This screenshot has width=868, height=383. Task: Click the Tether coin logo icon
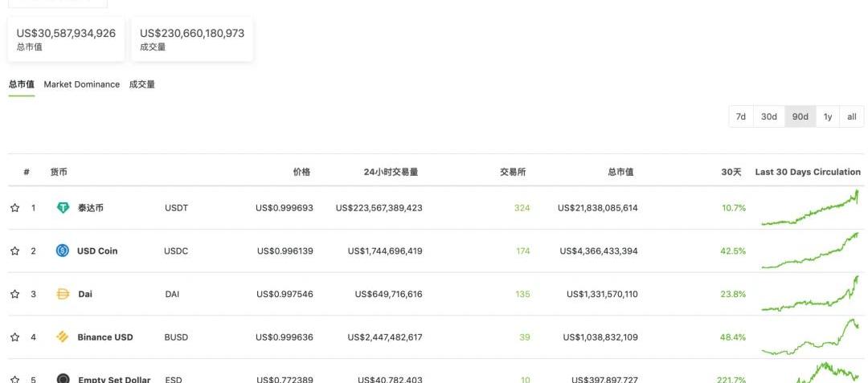click(x=63, y=208)
